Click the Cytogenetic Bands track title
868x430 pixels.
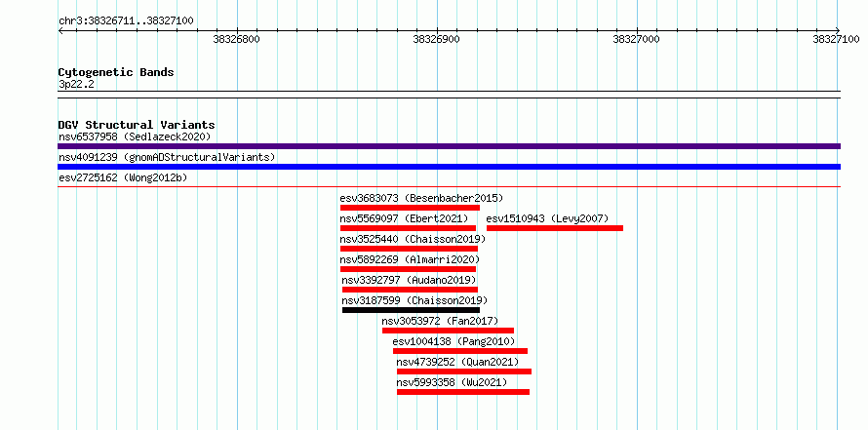coord(116,72)
